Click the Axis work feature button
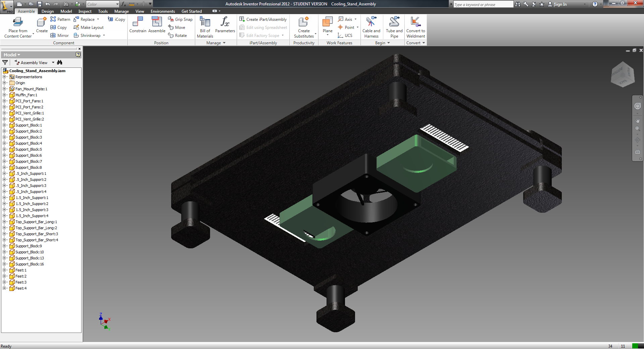Image resolution: width=644 pixels, height=349 pixels. 345,19
